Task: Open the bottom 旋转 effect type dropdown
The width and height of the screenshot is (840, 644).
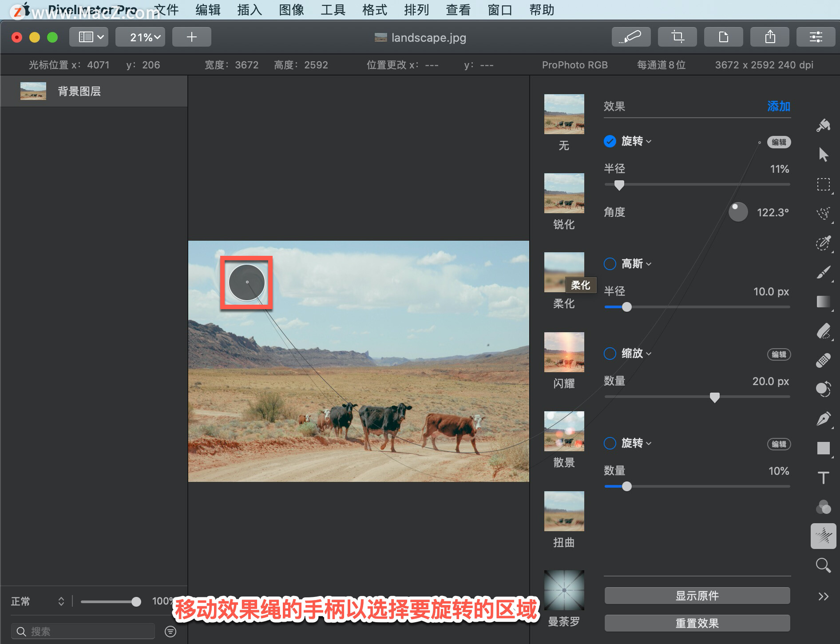Action: pyautogui.click(x=637, y=443)
